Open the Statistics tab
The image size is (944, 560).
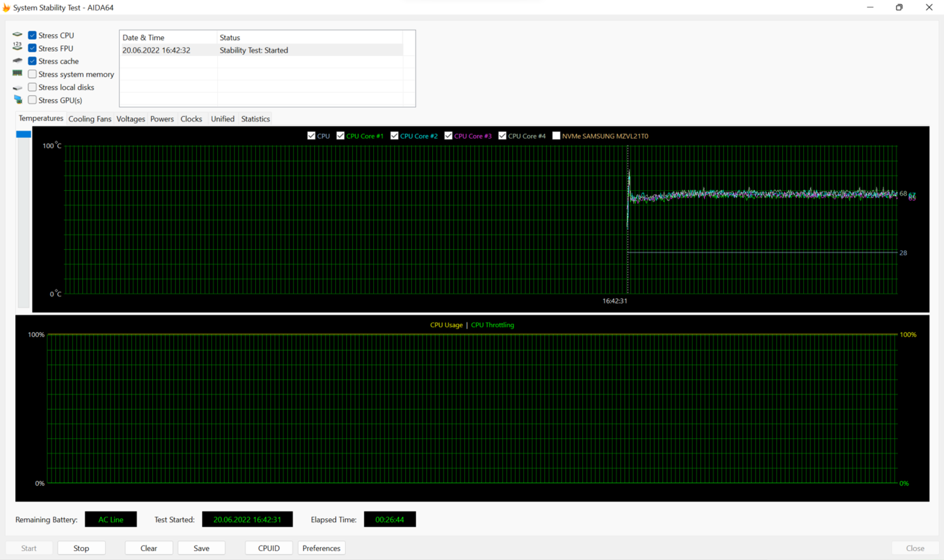(x=256, y=119)
